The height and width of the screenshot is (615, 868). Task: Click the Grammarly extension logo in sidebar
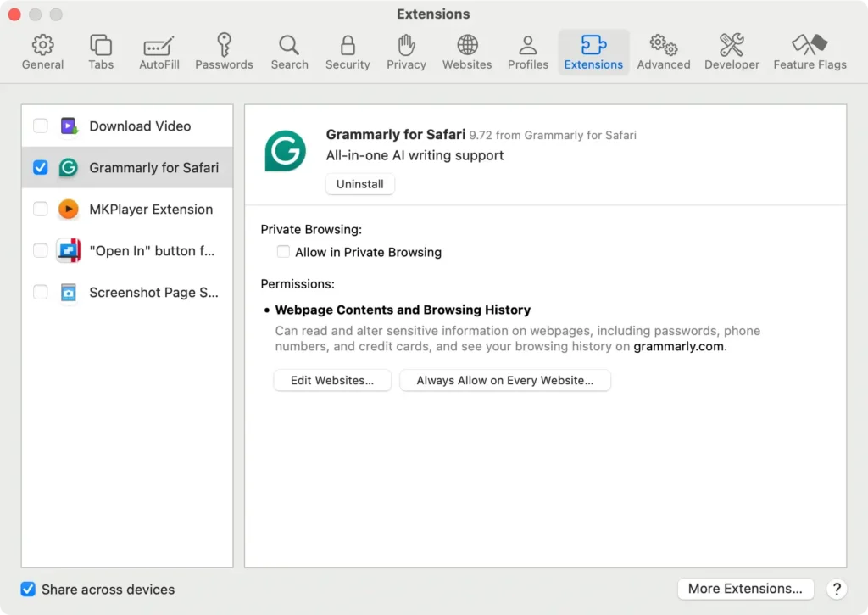pos(68,167)
